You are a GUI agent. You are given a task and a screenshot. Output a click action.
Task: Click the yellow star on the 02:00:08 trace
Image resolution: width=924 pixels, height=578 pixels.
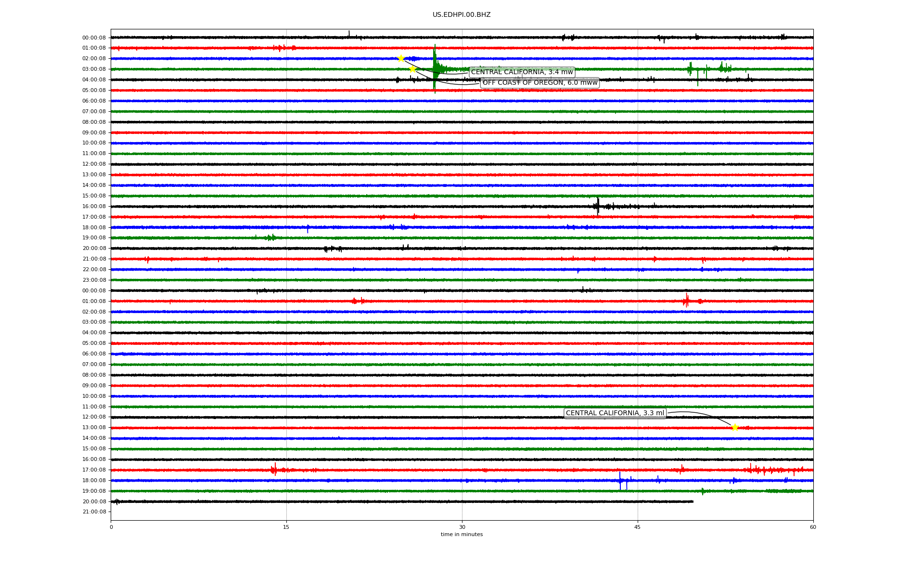(401, 58)
